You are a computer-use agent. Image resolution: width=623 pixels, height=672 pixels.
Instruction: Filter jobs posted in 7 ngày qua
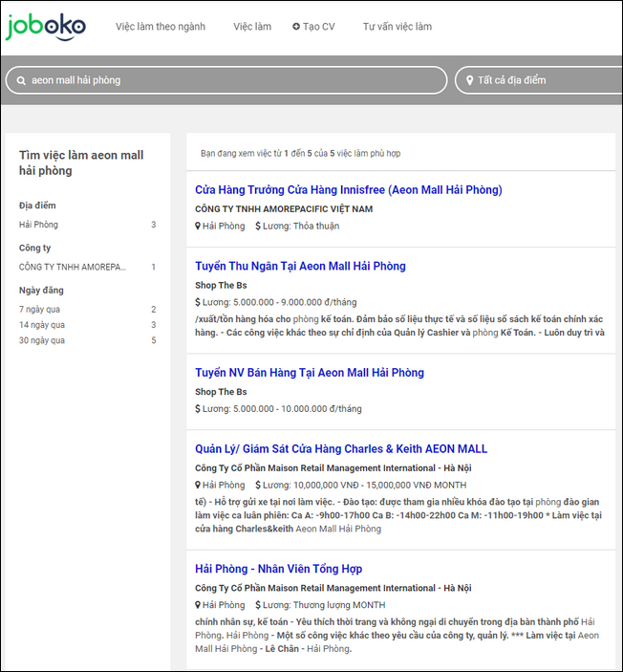pos(42,310)
